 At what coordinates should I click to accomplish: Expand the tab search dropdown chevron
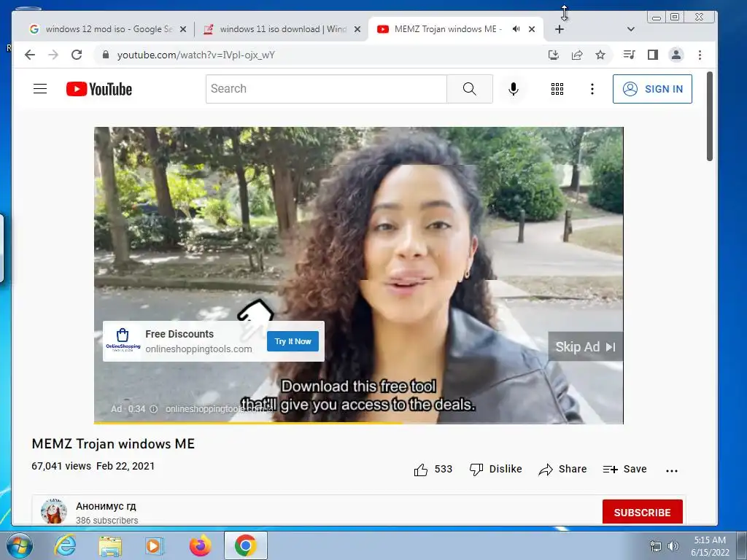(631, 29)
